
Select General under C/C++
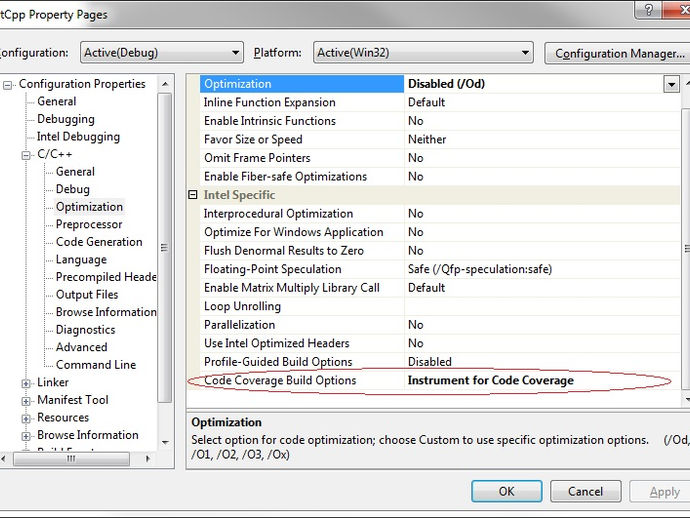coord(75,172)
